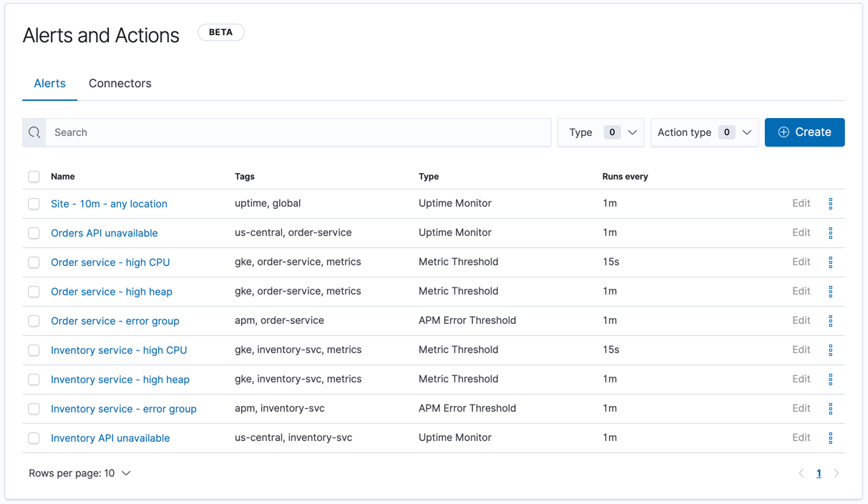Click the previous page chevron arrow
Screen dimensions: 868x504
click(x=801, y=473)
